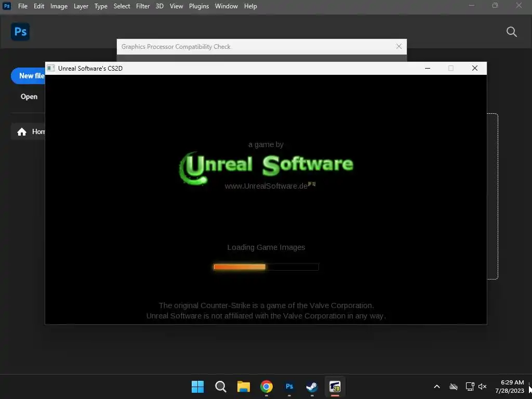532x399 pixels.
Task: Open the Photoshop File menu
Action: click(23, 6)
